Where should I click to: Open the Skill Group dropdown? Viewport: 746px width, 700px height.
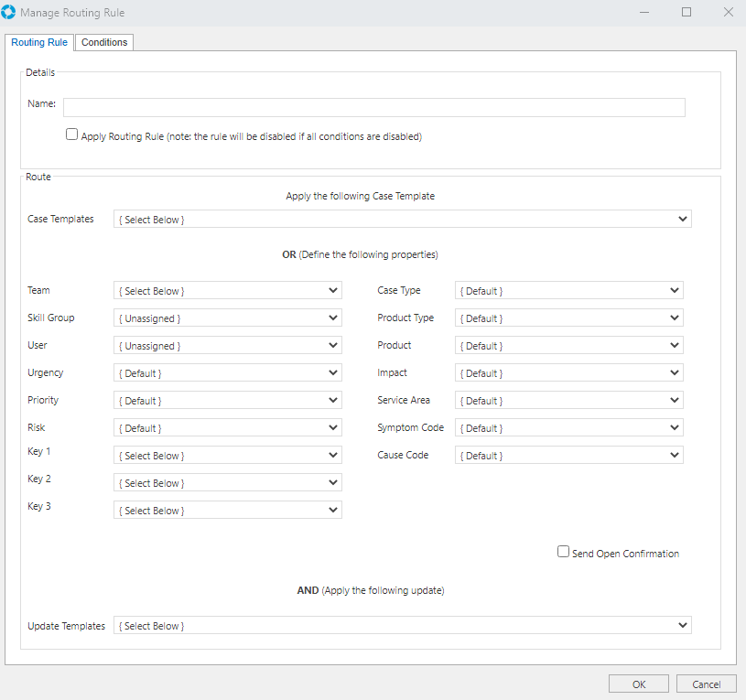tap(227, 318)
